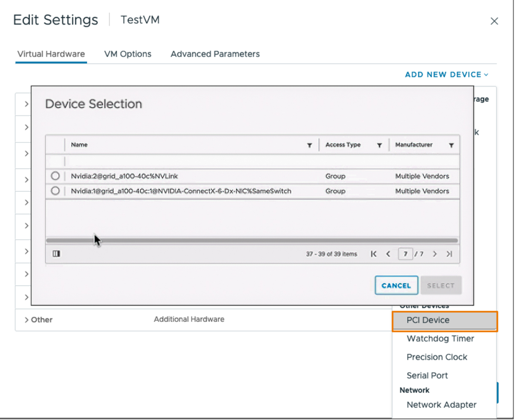Choose PCI Device from the device menu
The width and height of the screenshot is (515, 420).
[428, 320]
